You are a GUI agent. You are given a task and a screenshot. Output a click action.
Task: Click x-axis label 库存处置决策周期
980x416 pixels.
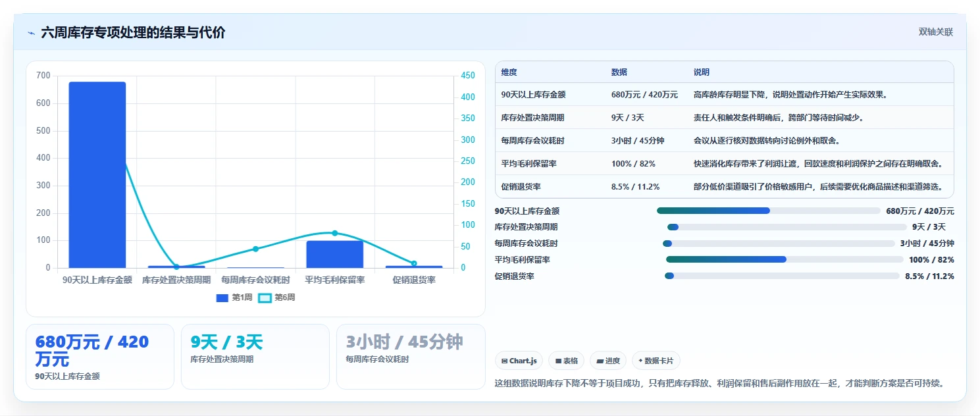pyautogui.click(x=176, y=280)
